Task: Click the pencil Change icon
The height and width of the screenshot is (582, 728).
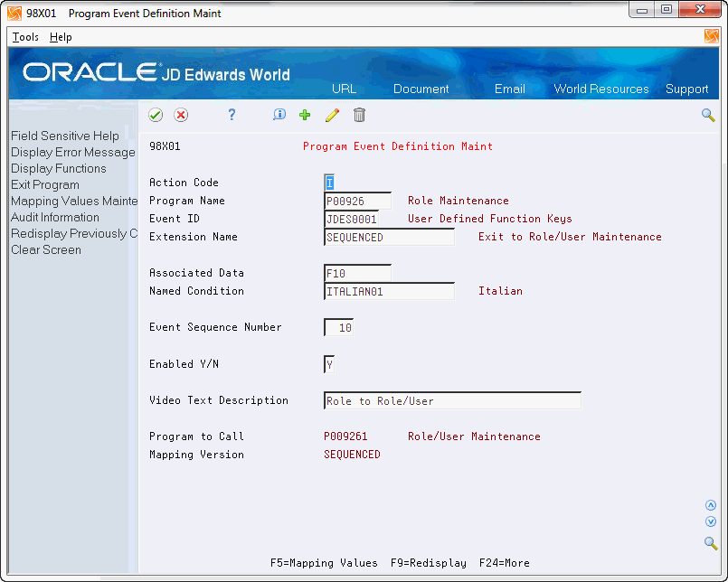Action: [x=333, y=115]
